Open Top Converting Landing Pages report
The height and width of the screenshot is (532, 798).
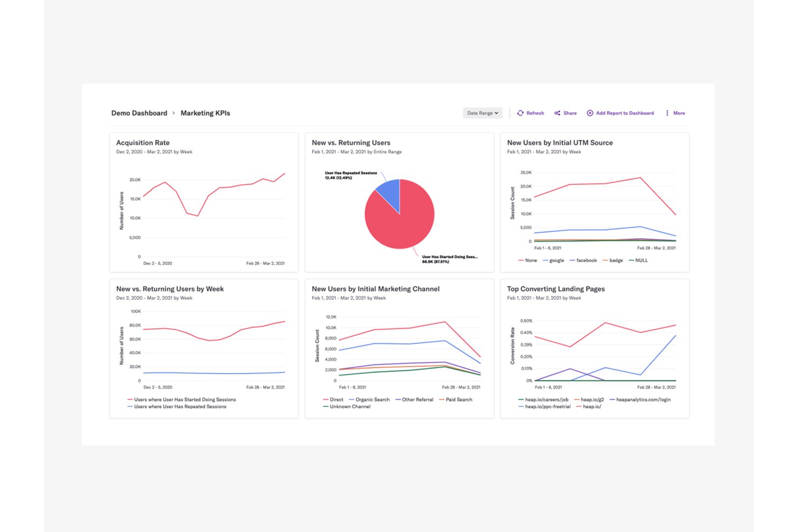(x=556, y=289)
